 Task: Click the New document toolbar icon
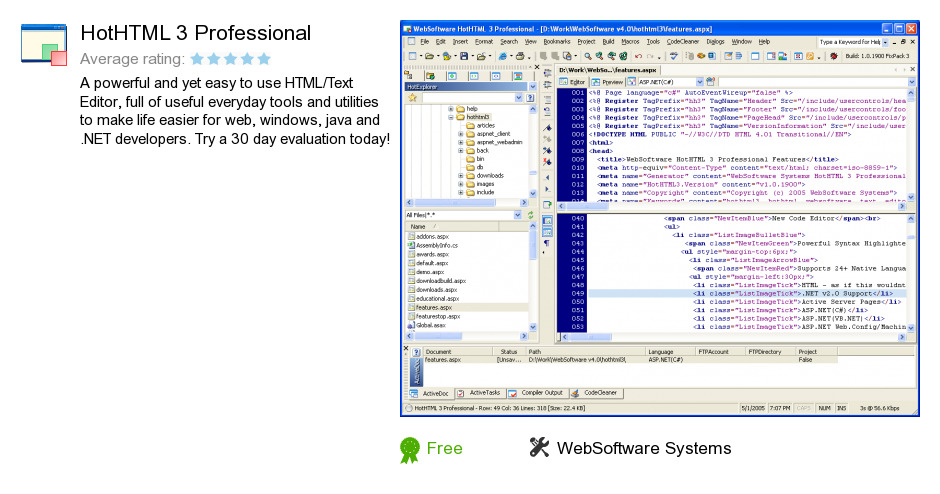412,56
